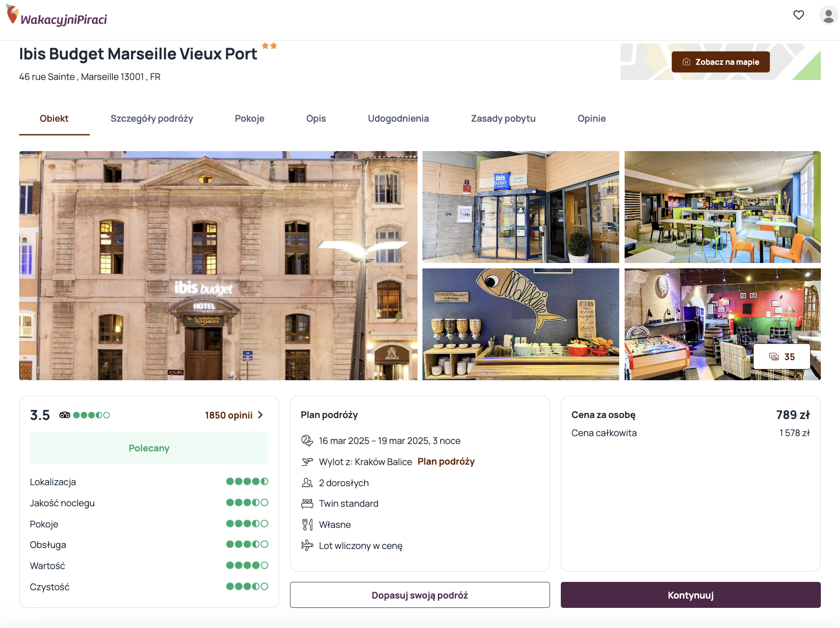This screenshot has height=628, width=840.
Task: Click the Cena za osobę label
Action: click(x=604, y=415)
